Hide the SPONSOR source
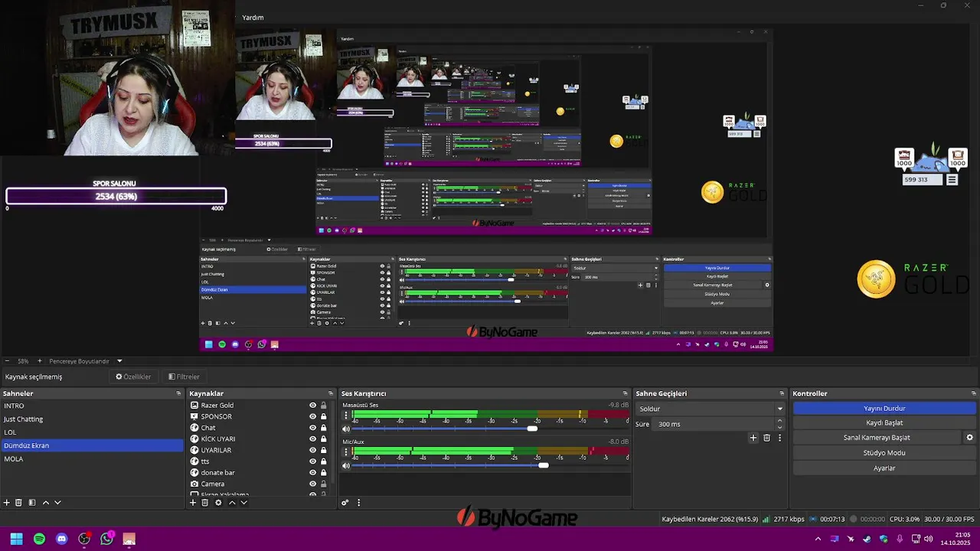This screenshot has height=551, width=980. [x=312, y=416]
